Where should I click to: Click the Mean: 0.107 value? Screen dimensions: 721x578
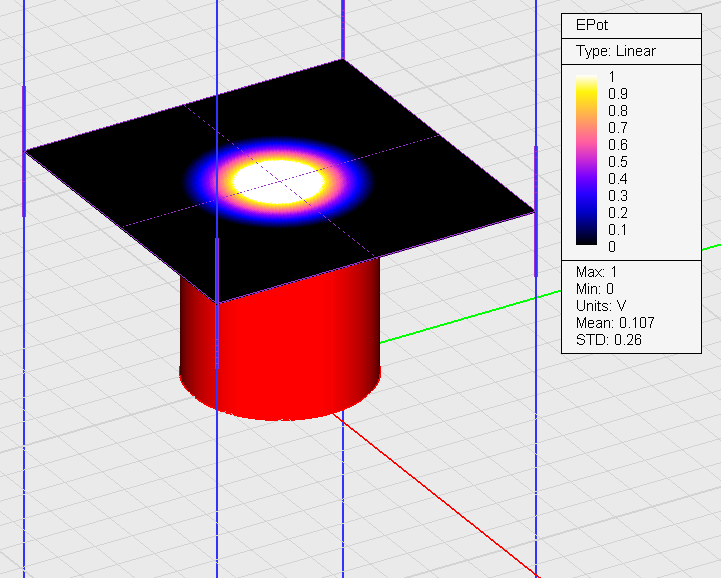click(615, 322)
